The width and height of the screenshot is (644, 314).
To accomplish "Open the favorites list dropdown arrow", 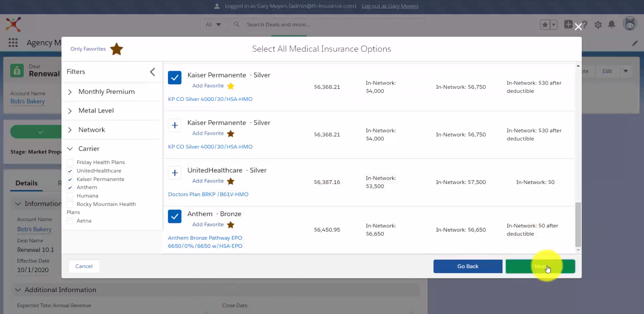I will coord(553,25).
